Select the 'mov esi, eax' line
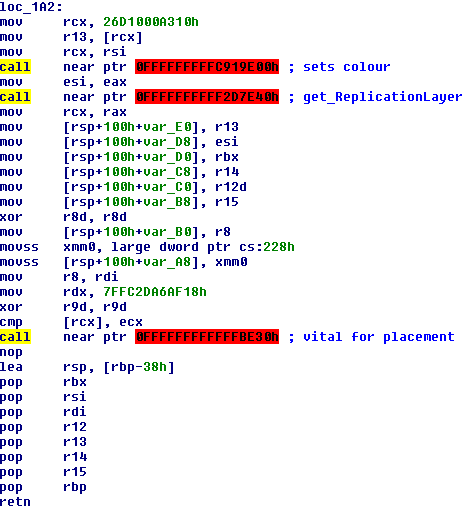This screenshot has width=465, height=510. point(63,82)
